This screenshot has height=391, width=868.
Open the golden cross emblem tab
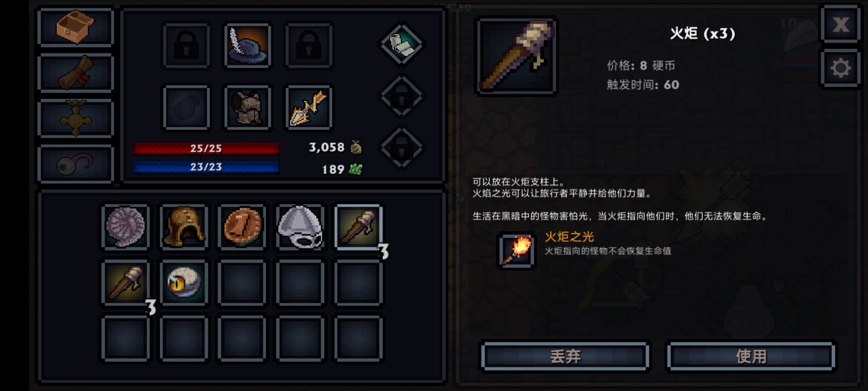[x=75, y=118]
